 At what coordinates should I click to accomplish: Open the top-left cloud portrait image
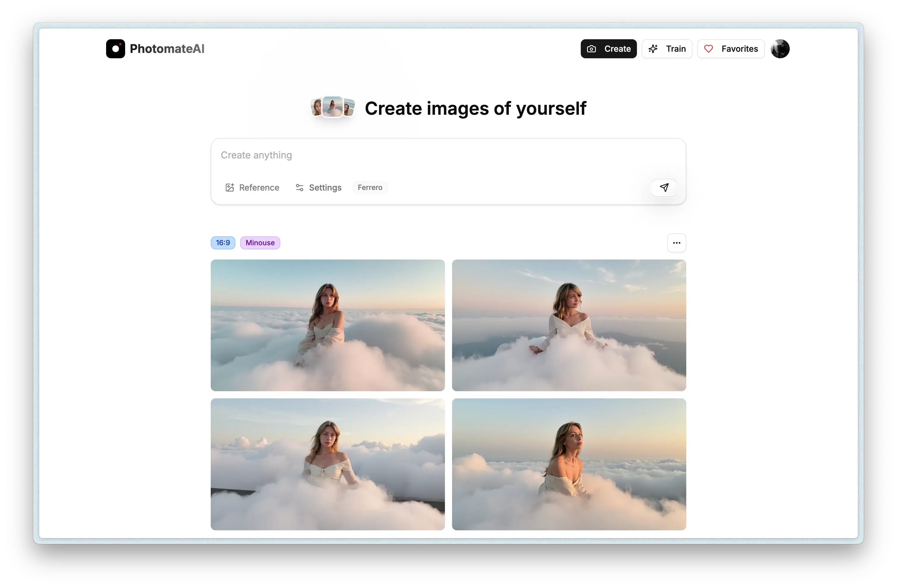coord(328,325)
